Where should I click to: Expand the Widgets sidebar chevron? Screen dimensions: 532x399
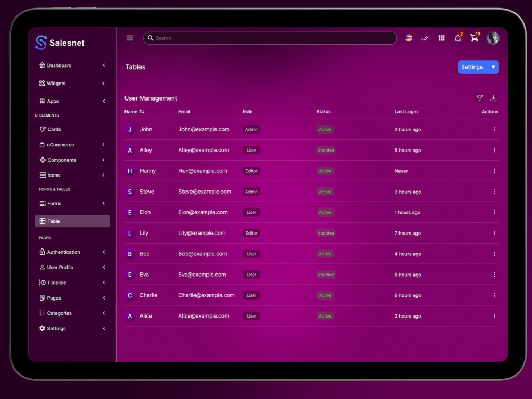click(x=104, y=83)
